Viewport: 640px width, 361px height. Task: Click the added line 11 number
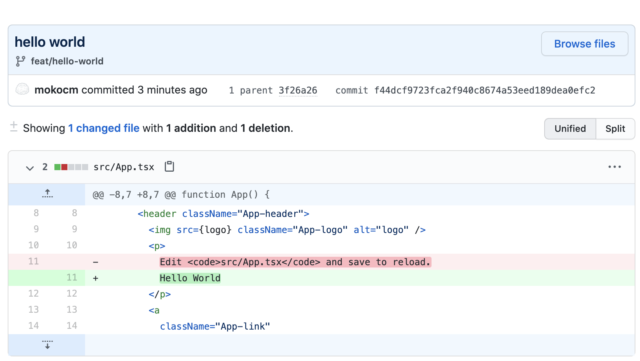click(72, 278)
